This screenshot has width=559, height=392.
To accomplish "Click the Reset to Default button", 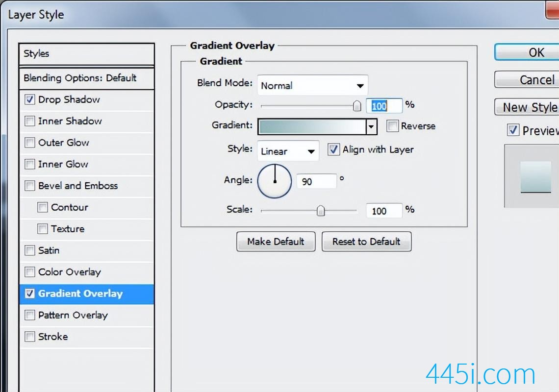I will click(x=366, y=242).
